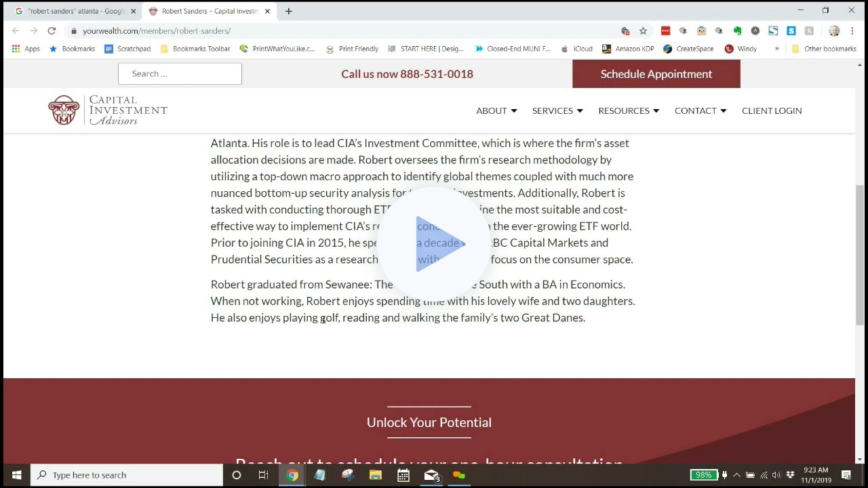Image resolution: width=868 pixels, height=488 pixels.
Task: Open a new browser tab
Action: click(x=288, y=11)
